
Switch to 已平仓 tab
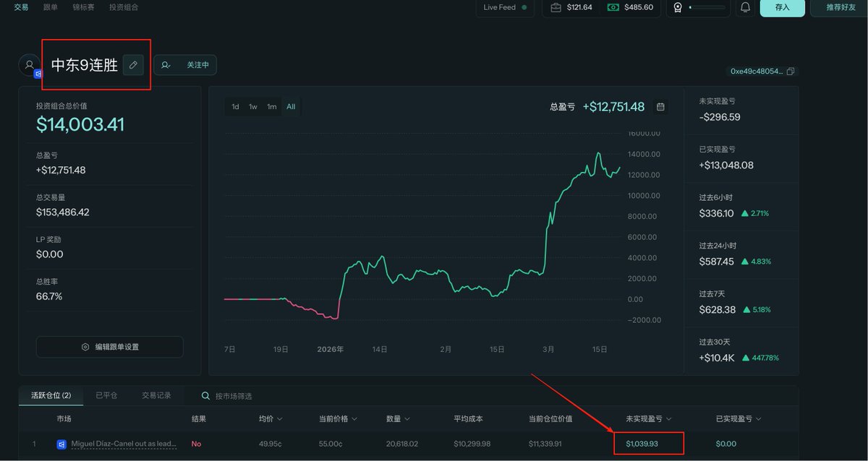click(106, 395)
